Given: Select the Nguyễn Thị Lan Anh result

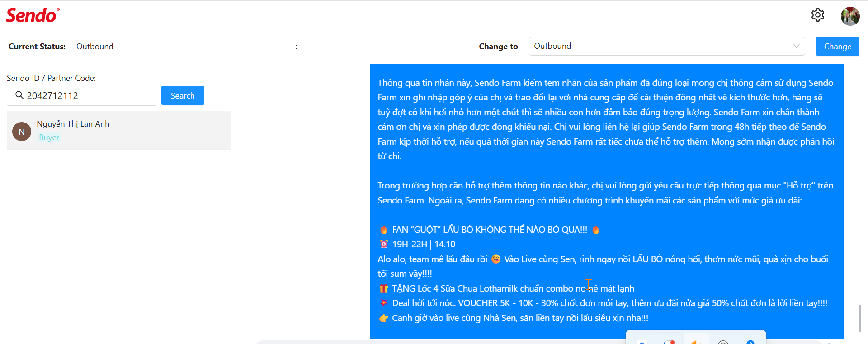Looking at the screenshot, I should coord(119,130).
